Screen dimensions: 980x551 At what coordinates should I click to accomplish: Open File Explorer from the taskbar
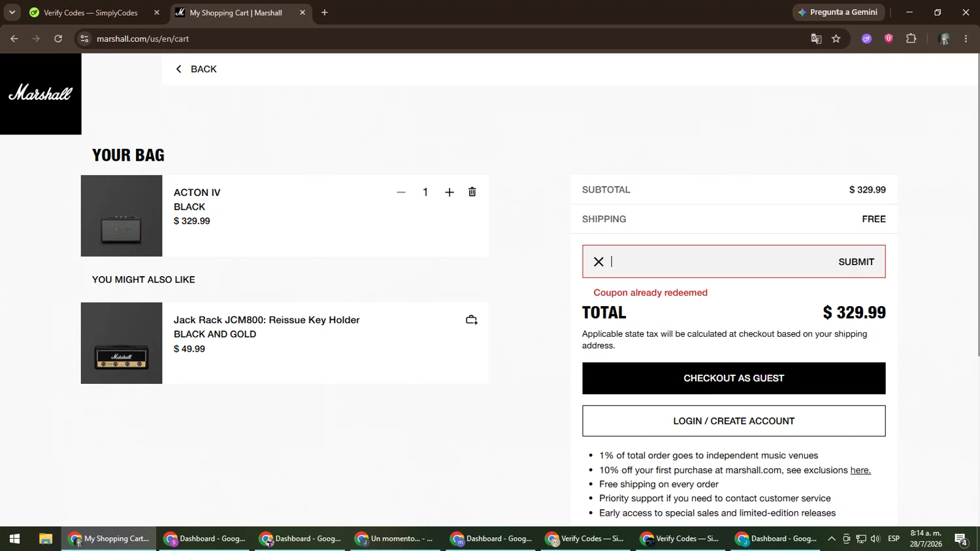pyautogui.click(x=45, y=539)
